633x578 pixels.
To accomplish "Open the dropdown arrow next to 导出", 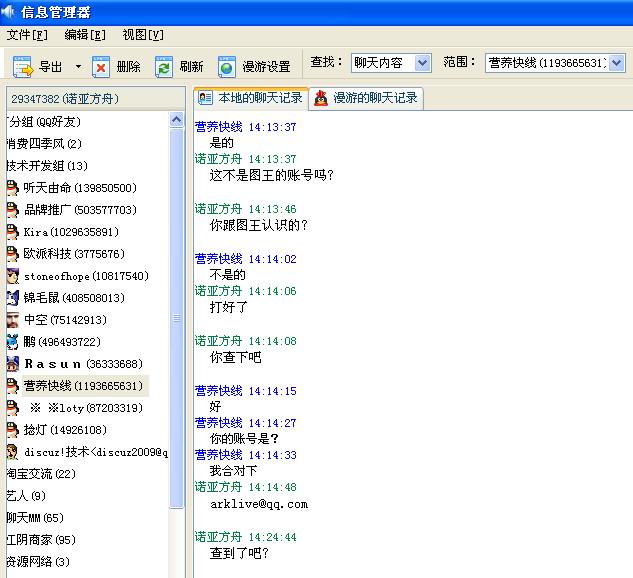I will tap(78, 67).
